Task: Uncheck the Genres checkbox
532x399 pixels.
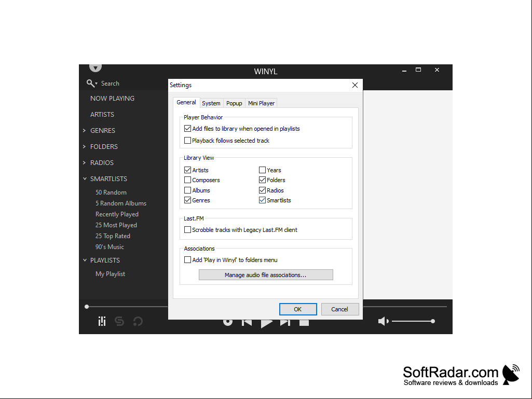Action: (x=187, y=200)
